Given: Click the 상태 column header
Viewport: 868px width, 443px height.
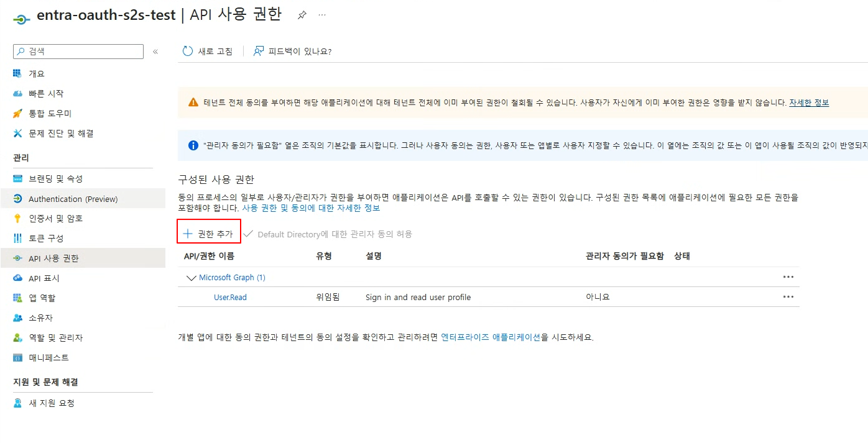Looking at the screenshot, I should click(x=682, y=256).
